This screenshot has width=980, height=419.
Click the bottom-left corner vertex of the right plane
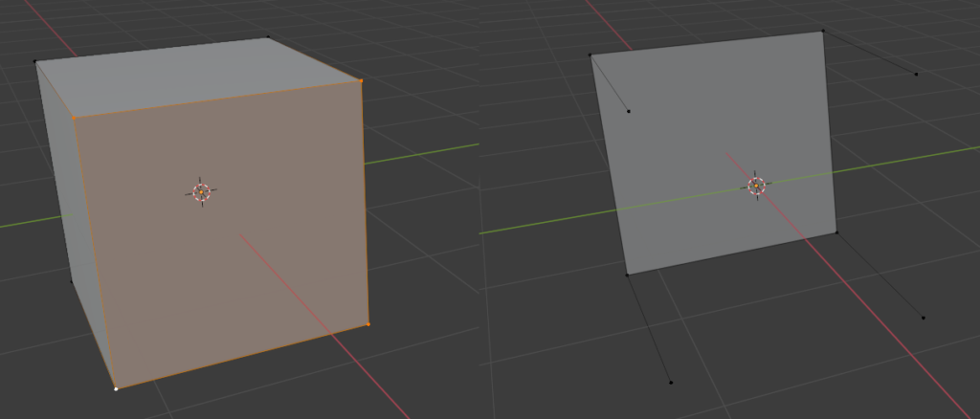tap(627, 275)
